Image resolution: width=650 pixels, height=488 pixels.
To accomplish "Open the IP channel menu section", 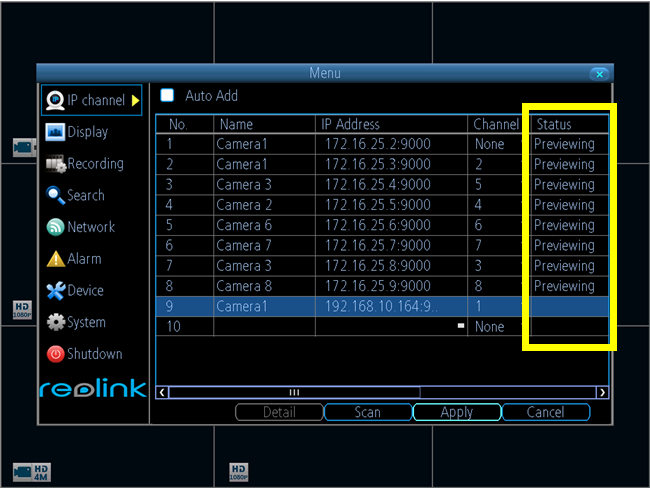I will [x=92, y=100].
